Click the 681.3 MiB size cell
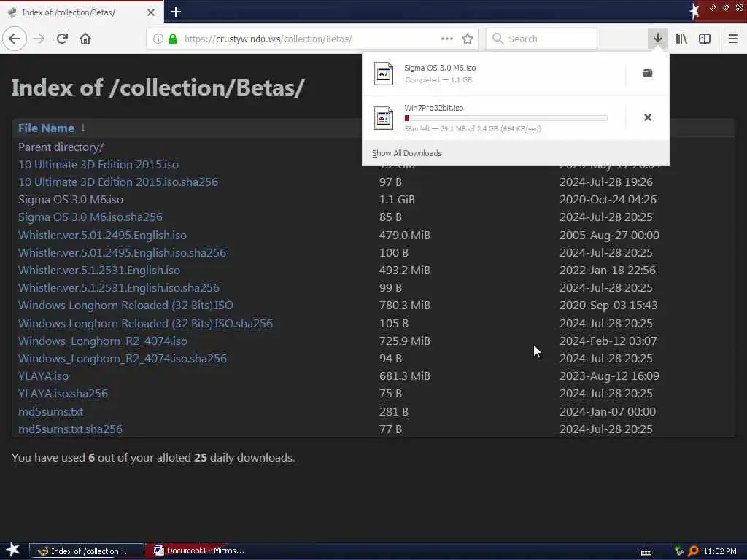 (x=404, y=376)
